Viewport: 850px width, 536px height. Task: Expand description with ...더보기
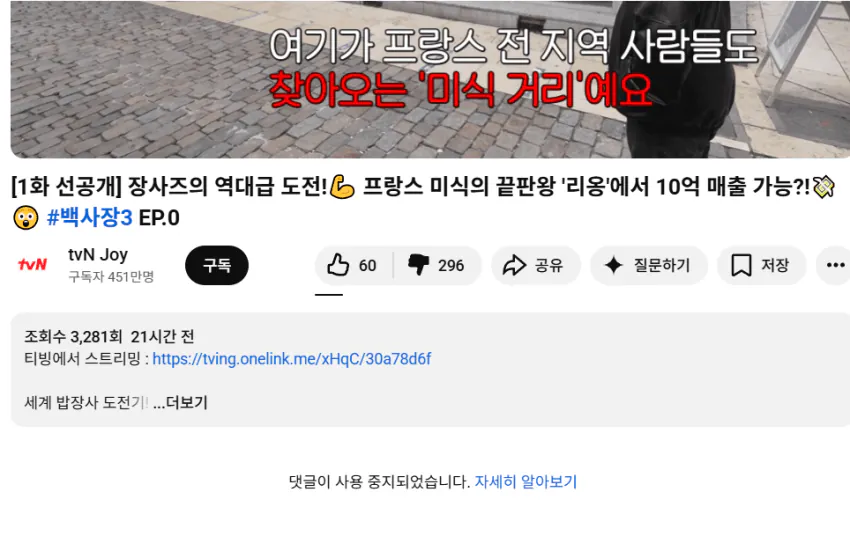point(180,403)
